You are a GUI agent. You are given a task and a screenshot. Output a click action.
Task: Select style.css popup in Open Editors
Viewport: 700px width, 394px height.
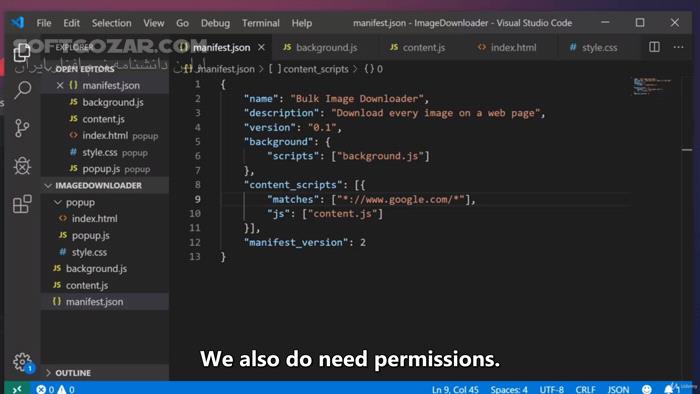pyautogui.click(x=114, y=153)
